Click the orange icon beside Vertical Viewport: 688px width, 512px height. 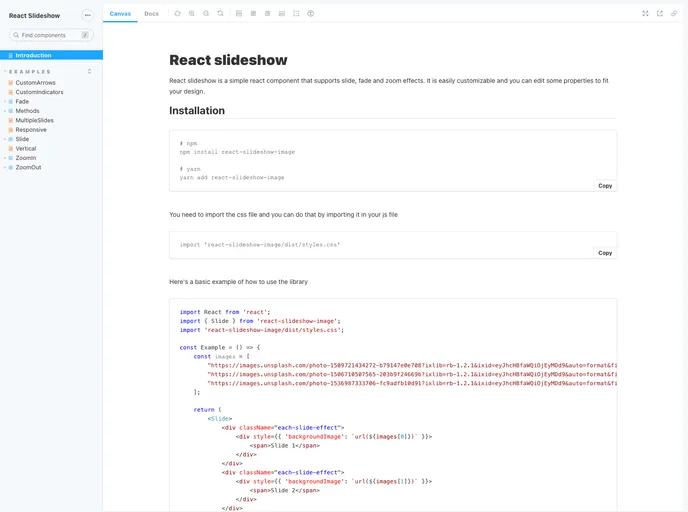(11, 149)
